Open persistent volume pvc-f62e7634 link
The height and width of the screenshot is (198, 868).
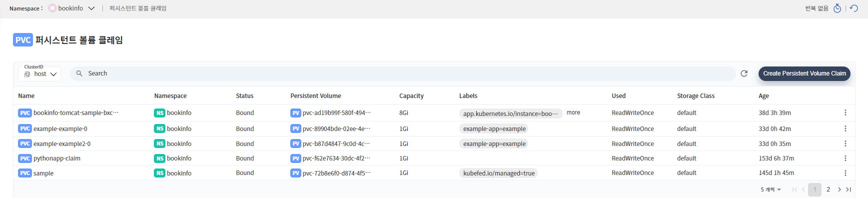click(336, 158)
